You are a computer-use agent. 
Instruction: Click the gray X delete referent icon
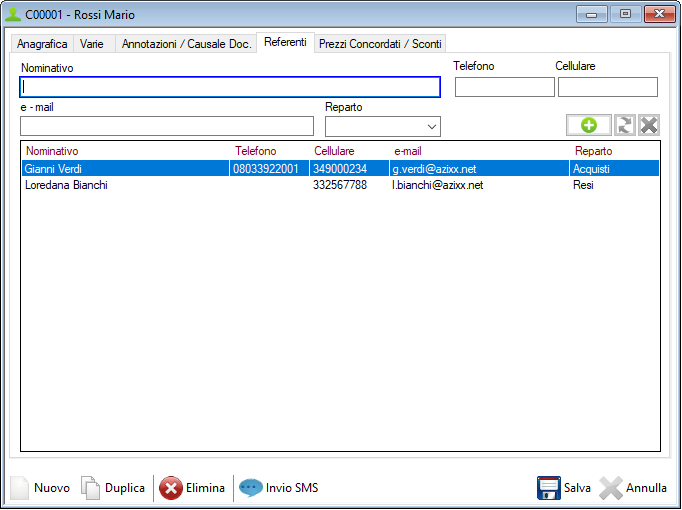(649, 125)
